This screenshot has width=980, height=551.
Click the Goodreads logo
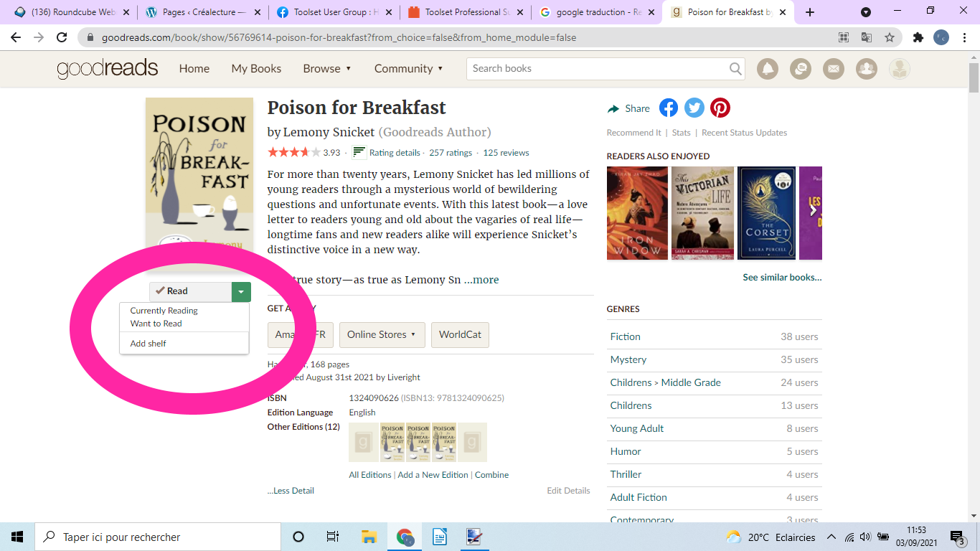(108, 69)
